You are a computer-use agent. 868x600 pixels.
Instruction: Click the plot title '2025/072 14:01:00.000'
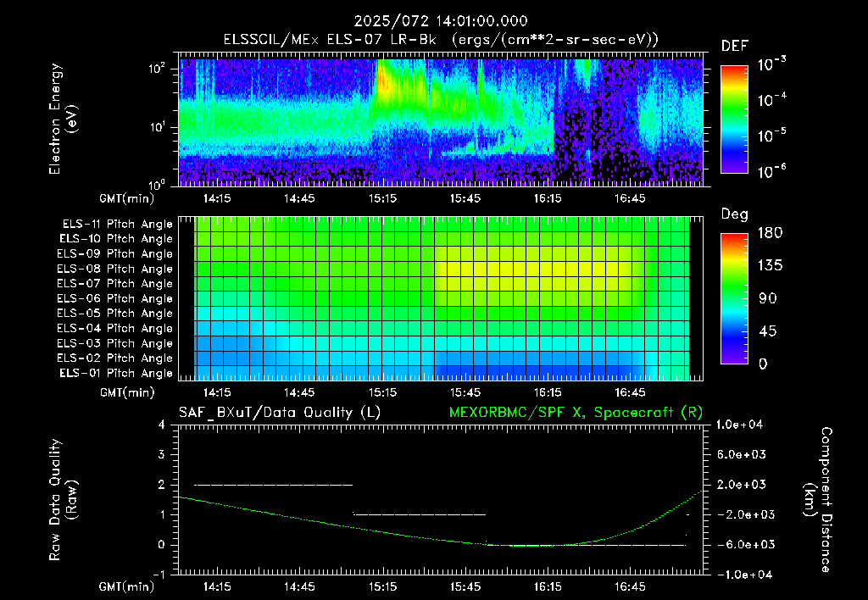(x=441, y=21)
